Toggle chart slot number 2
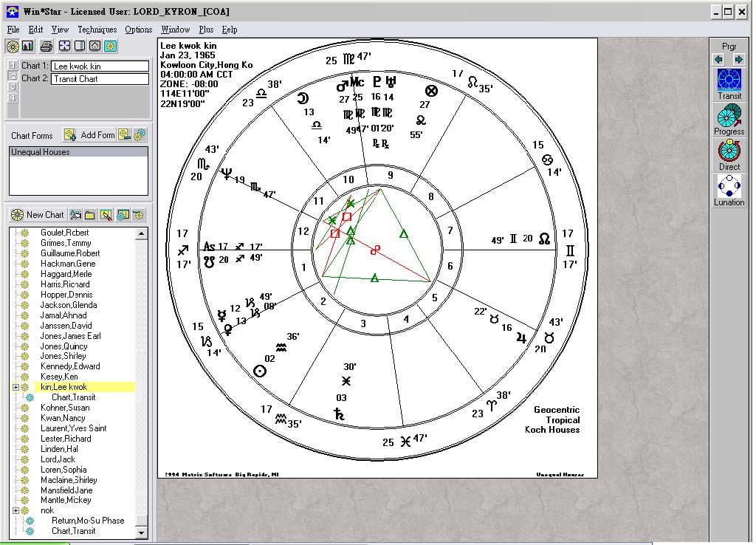756x545 pixels. click(x=12, y=77)
